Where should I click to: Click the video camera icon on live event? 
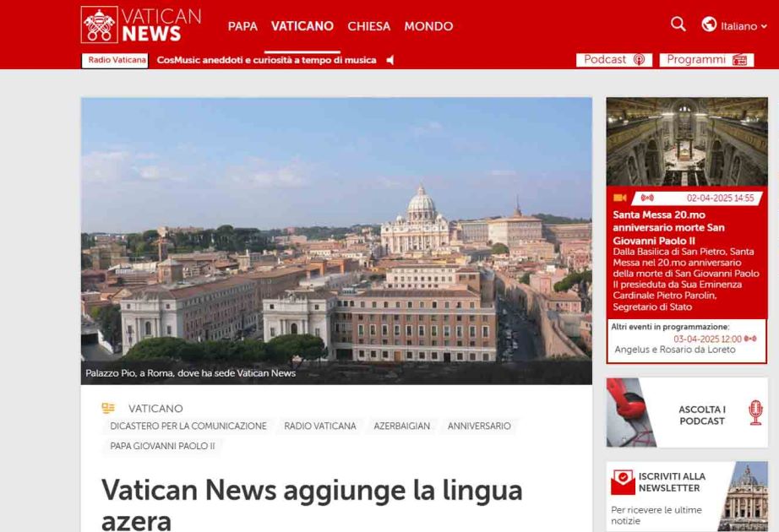619,198
